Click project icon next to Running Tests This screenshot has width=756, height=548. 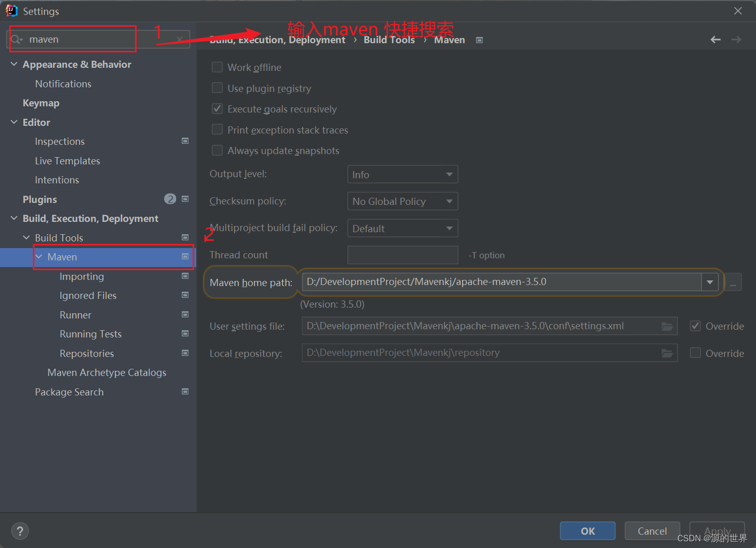185,333
